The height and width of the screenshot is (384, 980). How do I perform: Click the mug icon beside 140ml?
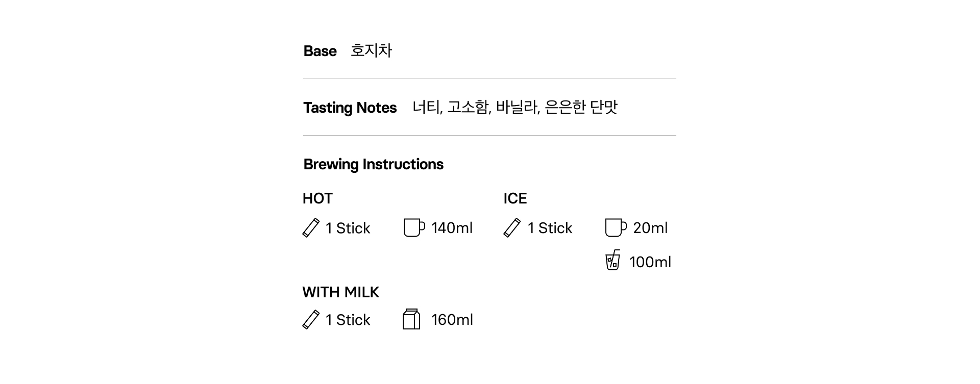[413, 227]
